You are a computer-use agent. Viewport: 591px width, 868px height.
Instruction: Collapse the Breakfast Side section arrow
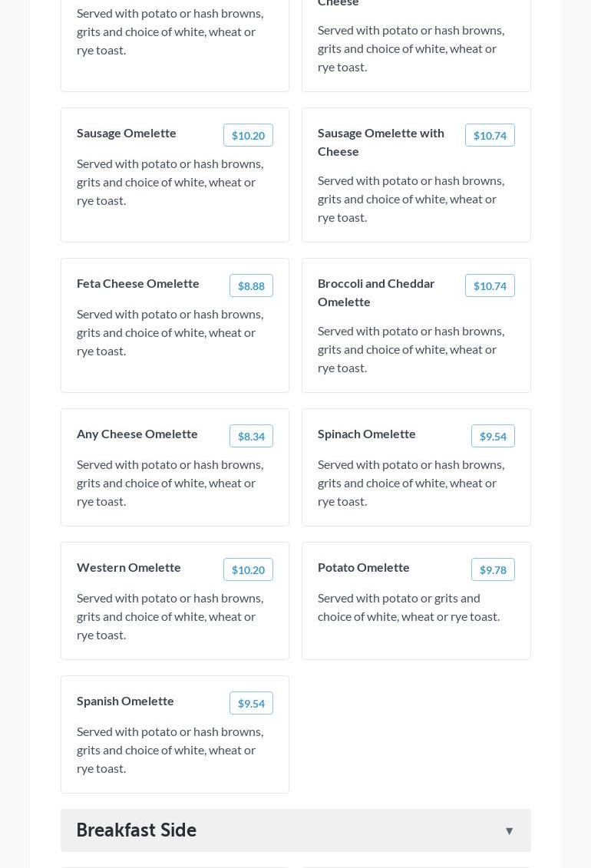click(509, 830)
